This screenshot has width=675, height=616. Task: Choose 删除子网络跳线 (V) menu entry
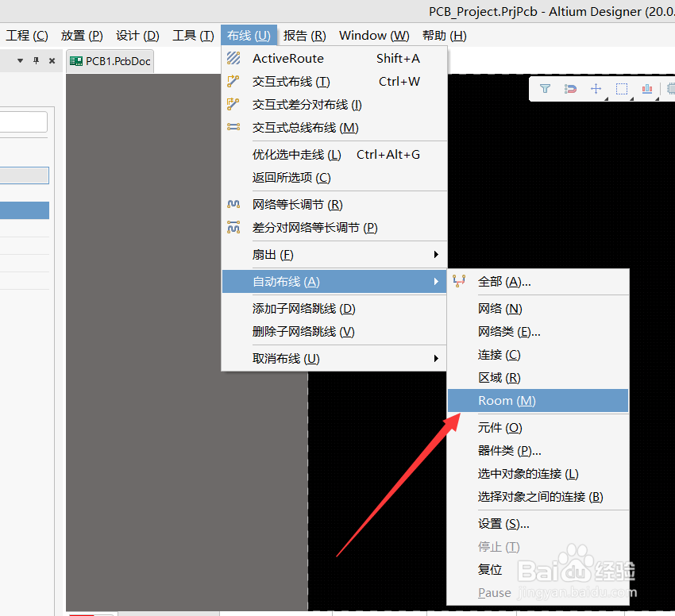point(334,332)
